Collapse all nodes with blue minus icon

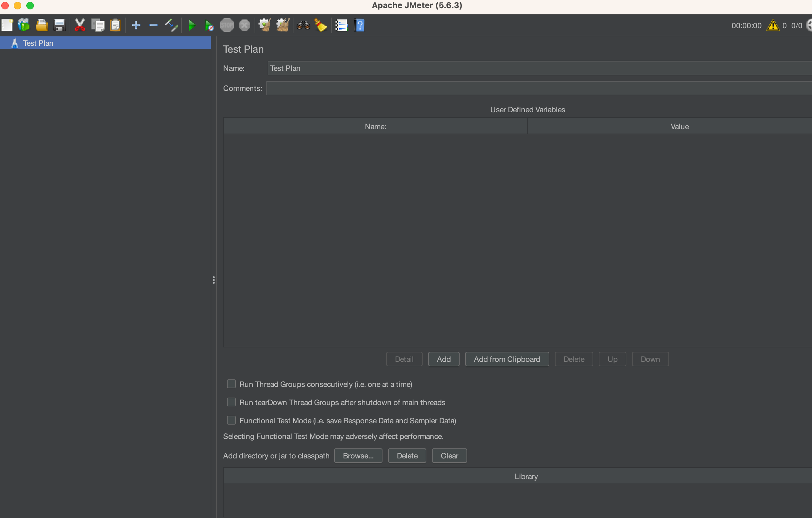153,25
